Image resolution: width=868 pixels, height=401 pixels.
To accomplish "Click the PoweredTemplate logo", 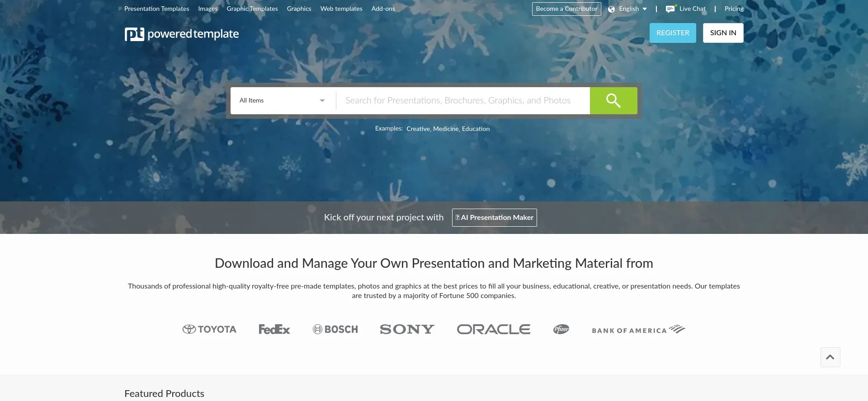I will click(x=181, y=34).
